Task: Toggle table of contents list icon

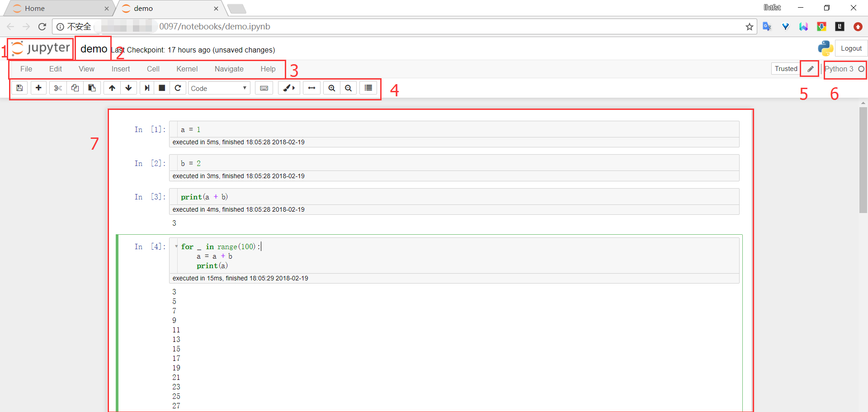Action: pos(368,88)
